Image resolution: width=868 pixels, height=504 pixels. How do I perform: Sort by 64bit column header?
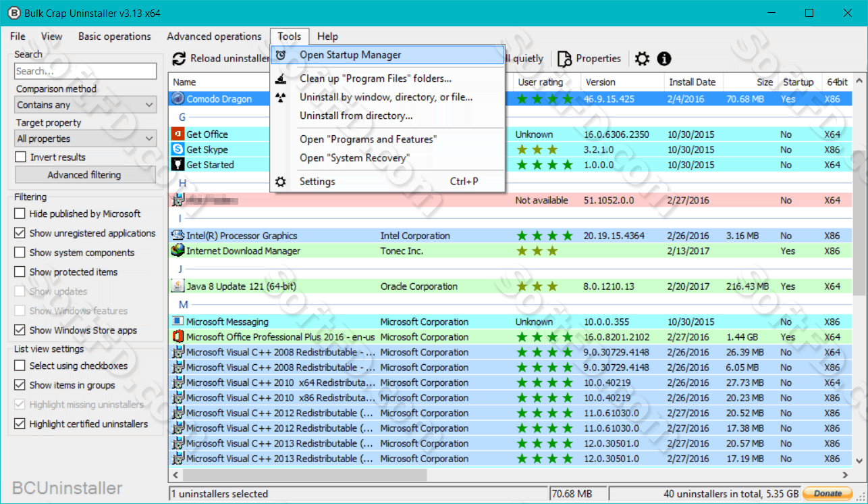pyautogui.click(x=837, y=82)
